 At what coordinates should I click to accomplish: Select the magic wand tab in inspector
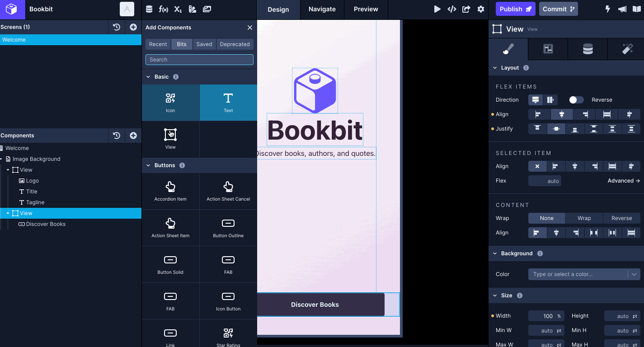coord(627,49)
